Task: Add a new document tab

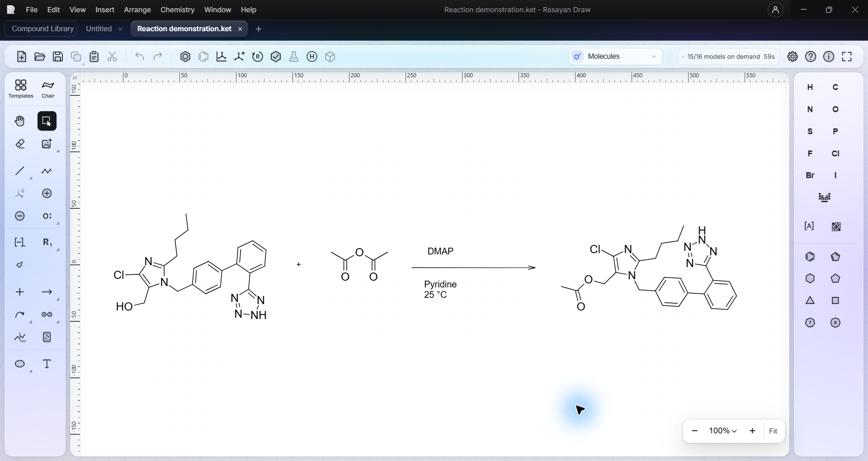Action: [259, 29]
